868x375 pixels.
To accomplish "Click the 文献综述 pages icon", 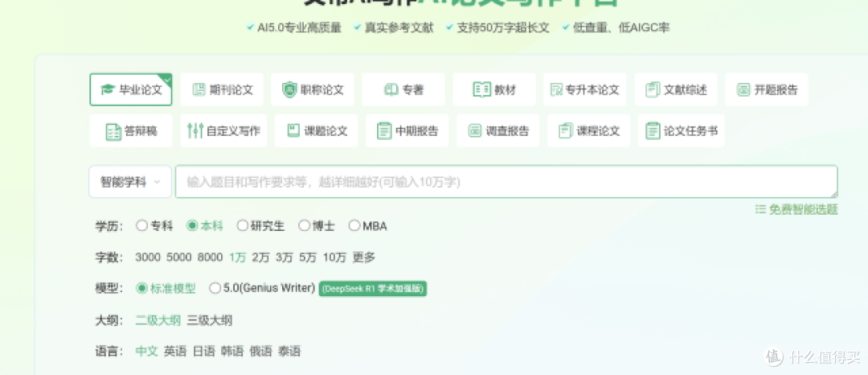I will pos(653,90).
